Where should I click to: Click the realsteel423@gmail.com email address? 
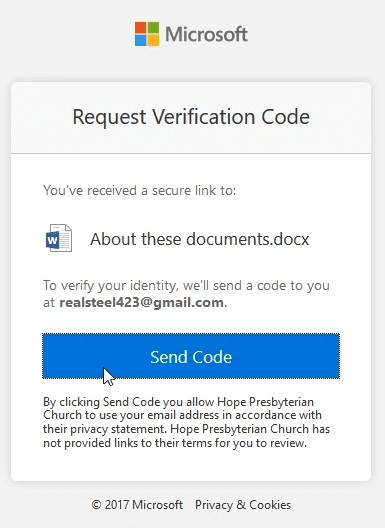point(141,302)
